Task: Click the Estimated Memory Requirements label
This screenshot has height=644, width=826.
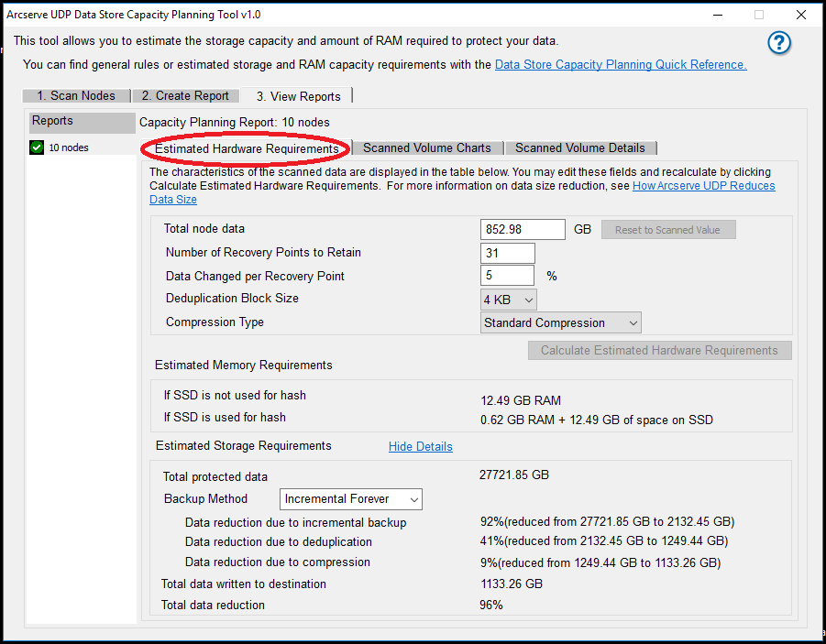Action: [x=243, y=366]
